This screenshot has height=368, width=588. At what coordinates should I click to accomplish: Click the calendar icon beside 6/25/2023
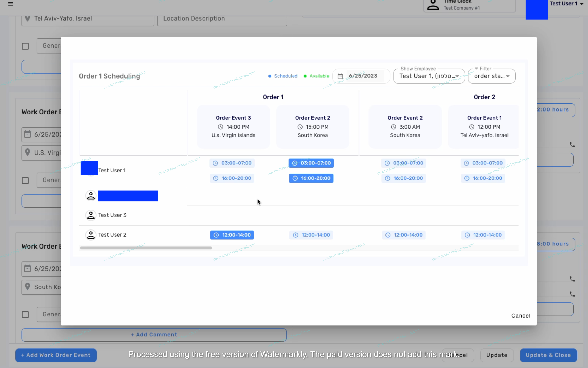[x=340, y=76]
